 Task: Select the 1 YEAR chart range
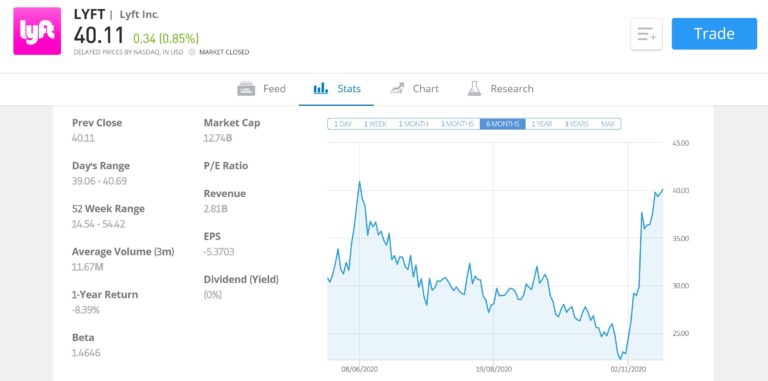click(x=542, y=124)
